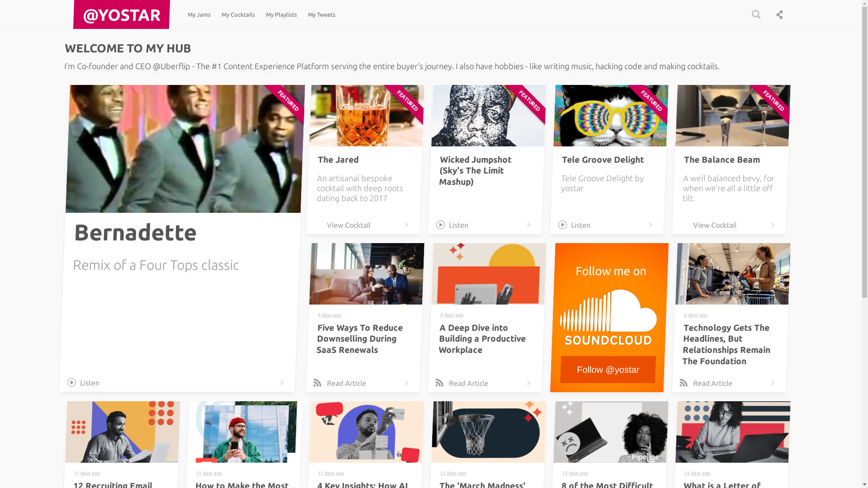Image resolution: width=868 pixels, height=488 pixels.
Task: Click RSS icon on Deep Dive article
Action: click(439, 383)
